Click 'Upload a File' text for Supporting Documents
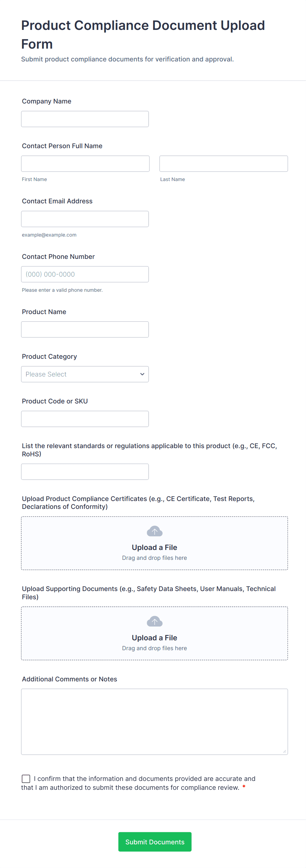The image size is (306, 868). tap(155, 638)
